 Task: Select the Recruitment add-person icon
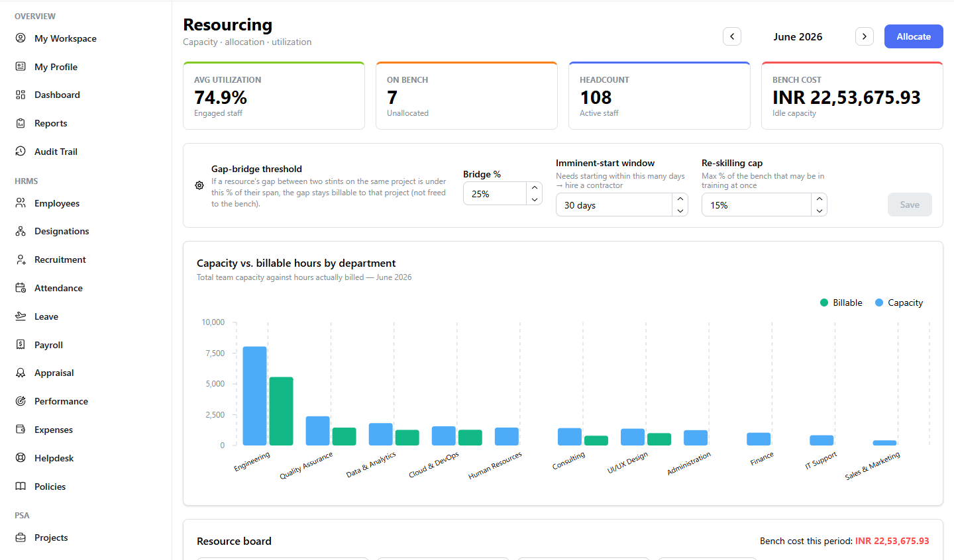[21, 259]
